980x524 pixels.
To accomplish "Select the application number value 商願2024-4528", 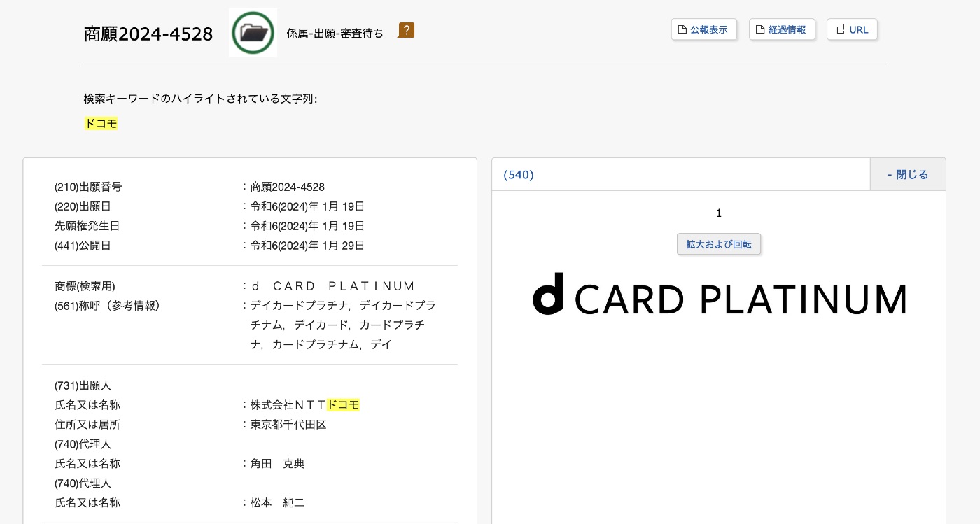I will point(288,187).
